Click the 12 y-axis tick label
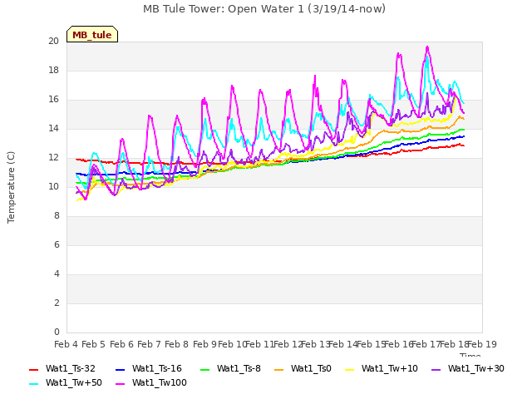 tap(53, 158)
